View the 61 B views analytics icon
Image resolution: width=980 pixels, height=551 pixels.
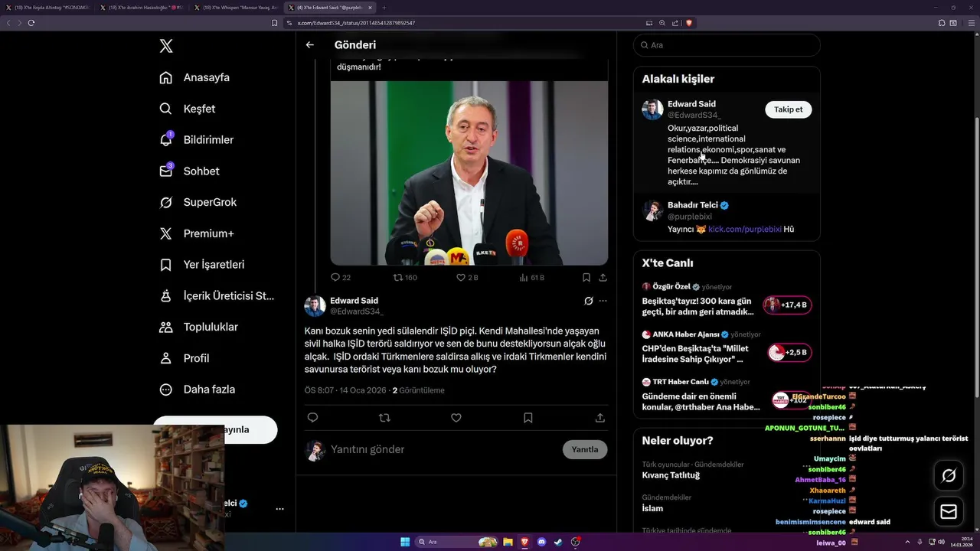coord(524,277)
